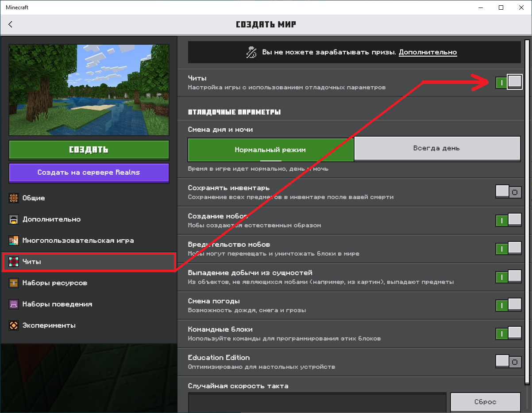Go back with the arrow icon

pos(10,24)
